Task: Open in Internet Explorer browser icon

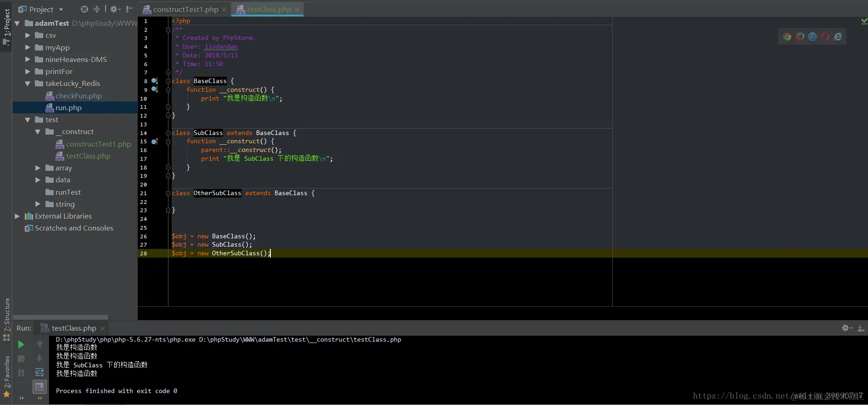Action: (838, 37)
